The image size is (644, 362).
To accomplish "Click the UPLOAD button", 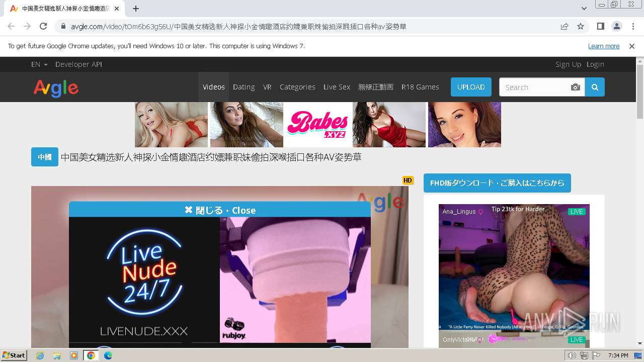I will pyautogui.click(x=471, y=87).
